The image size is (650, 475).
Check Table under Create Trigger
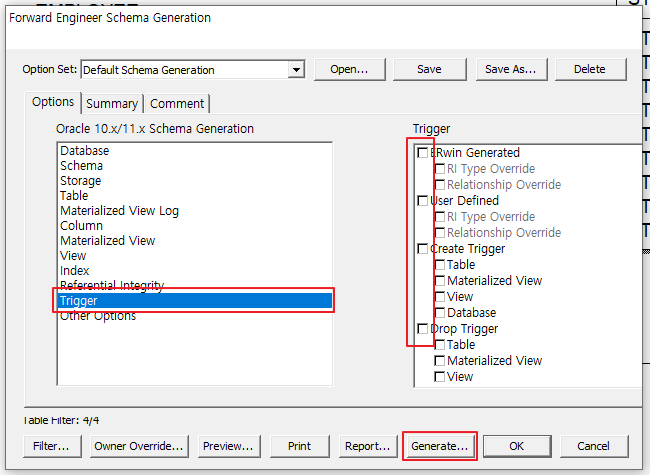(x=439, y=265)
